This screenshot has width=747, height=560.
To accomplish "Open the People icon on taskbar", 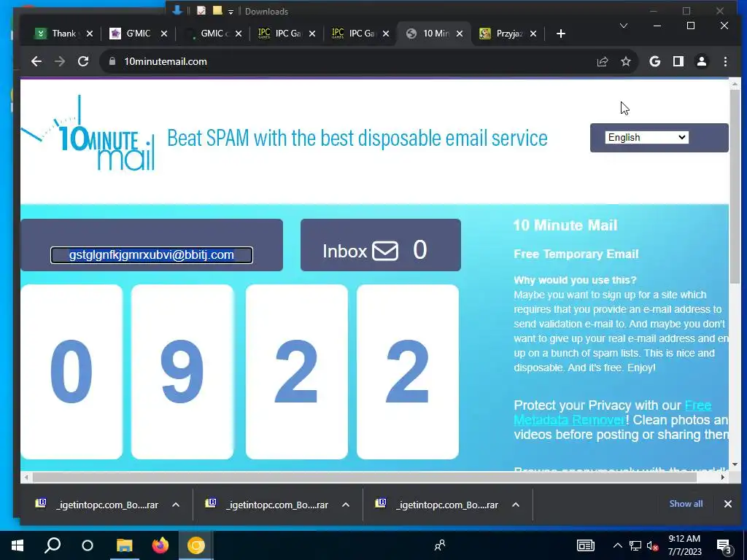I will (x=440, y=545).
